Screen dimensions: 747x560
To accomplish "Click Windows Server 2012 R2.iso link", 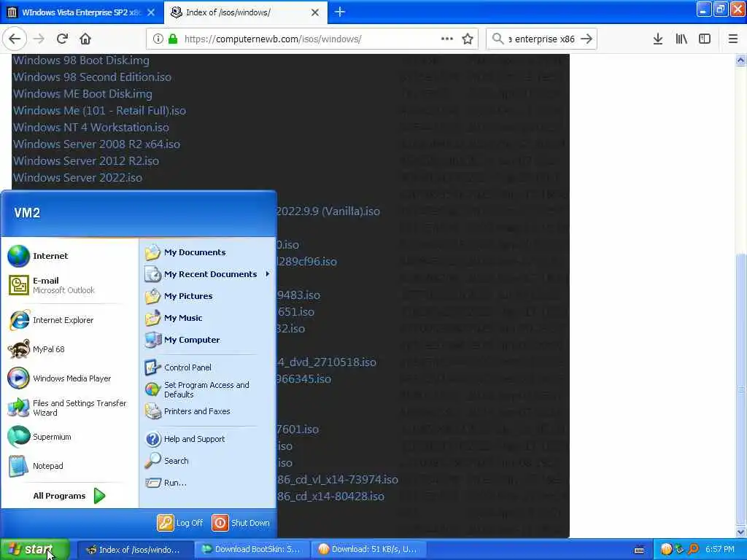I will click(86, 161).
